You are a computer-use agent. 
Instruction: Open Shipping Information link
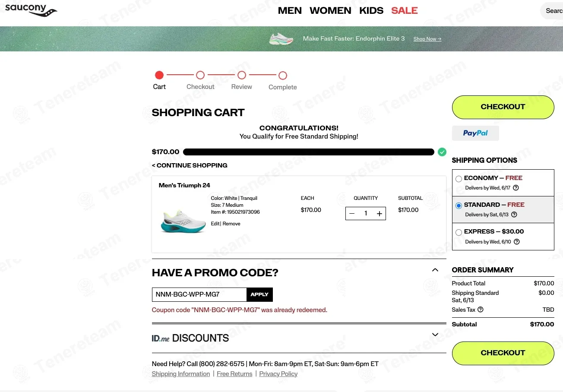181,374
